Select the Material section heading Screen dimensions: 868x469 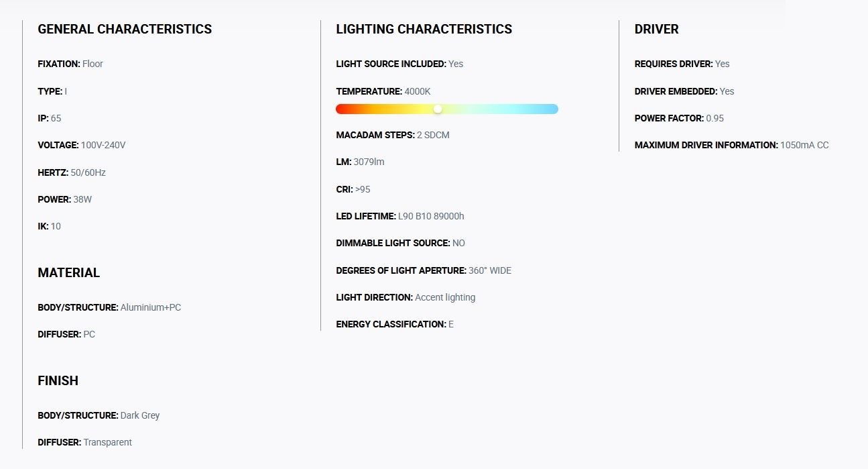pyautogui.click(x=68, y=273)
